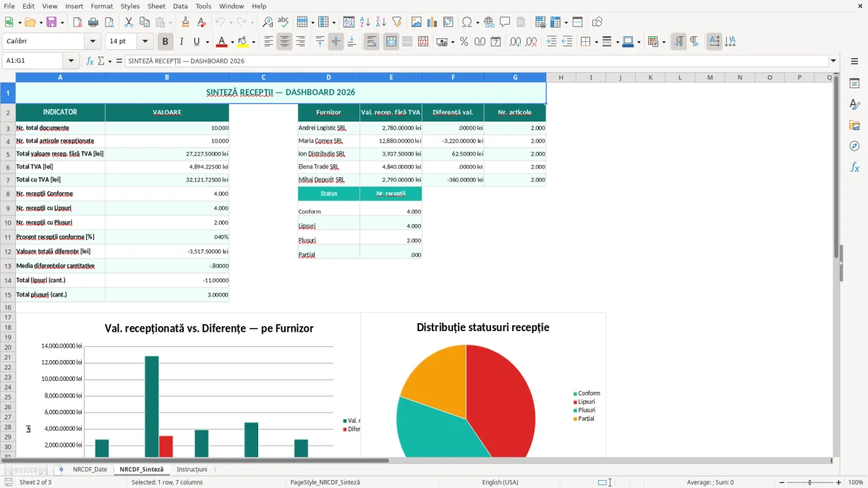Toggle Italic text formatting
This screenshot has width=868, height=488.
point(181,42)
